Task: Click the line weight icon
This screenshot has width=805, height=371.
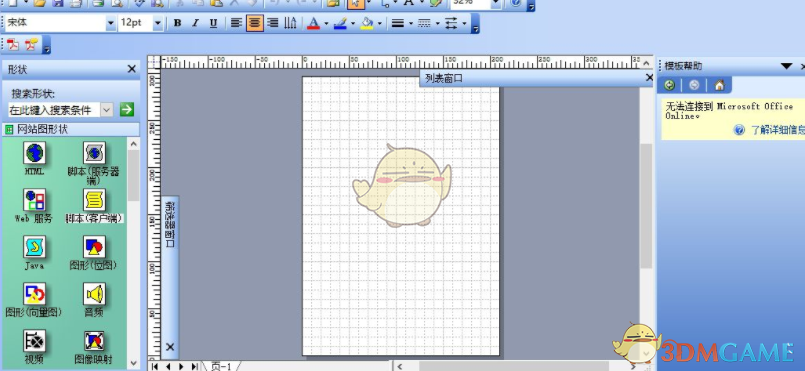Action: pos(397,23)
